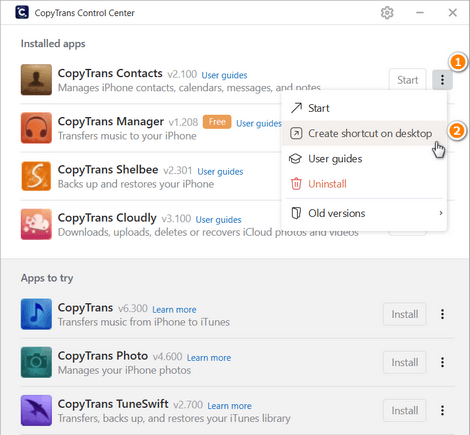Choose Uninstall from the context menu
Screen dimensions: 470x435
(x=364, y=184)
